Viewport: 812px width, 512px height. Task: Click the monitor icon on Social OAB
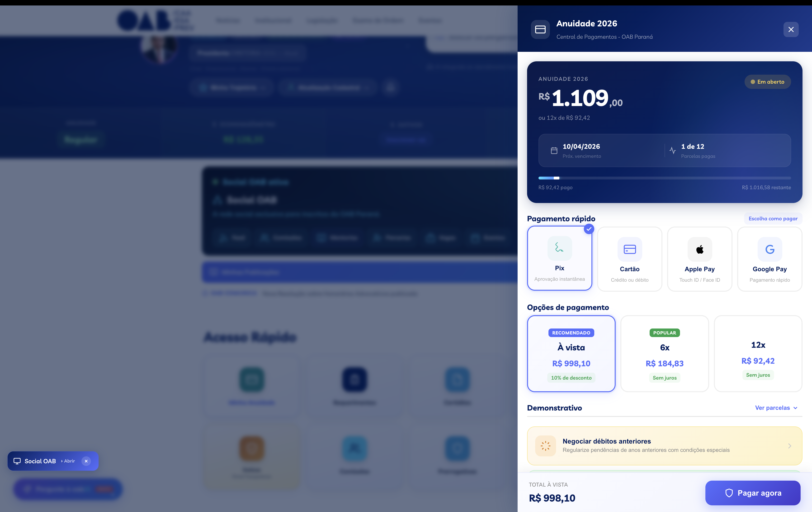click(x=17, y=461)
